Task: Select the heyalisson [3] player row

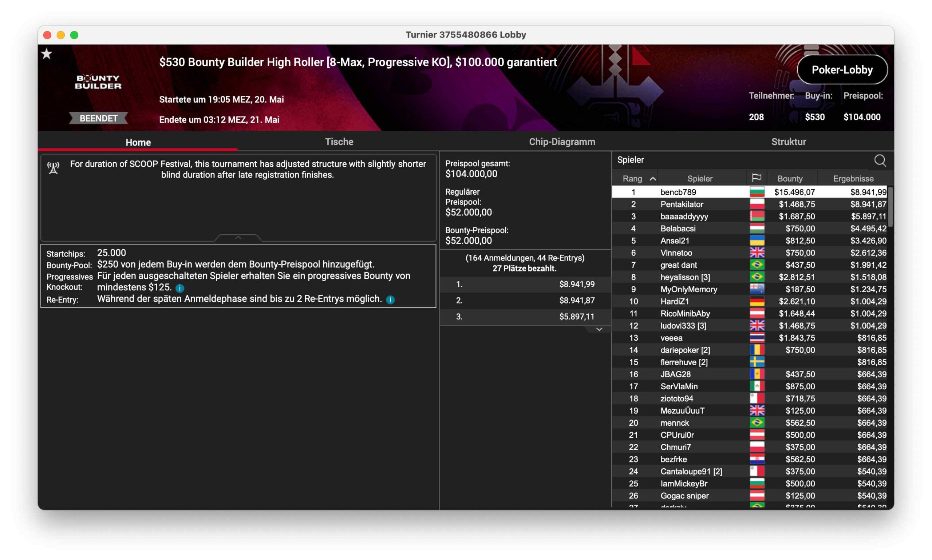Action: 685,277
